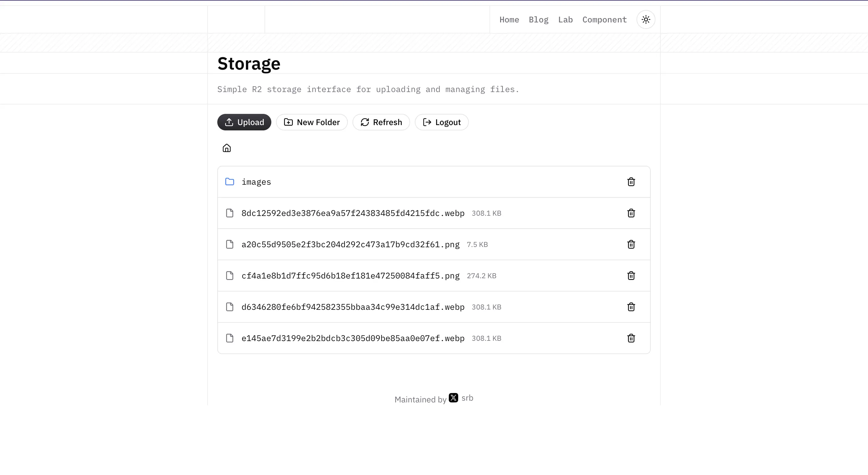868x475 pixels.
Task: Click the blue folder icon beside images
Action: point(230,181)
